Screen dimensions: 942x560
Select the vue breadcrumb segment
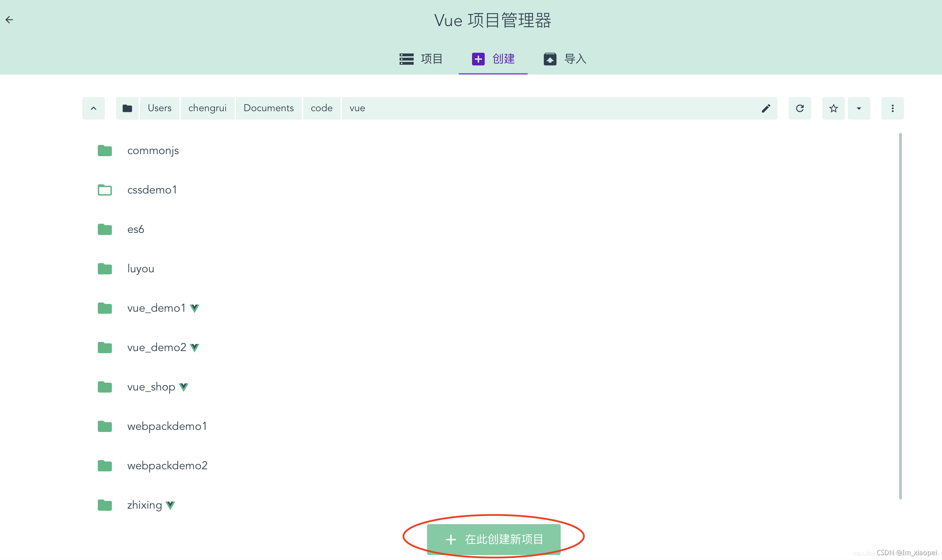point(357,108)
